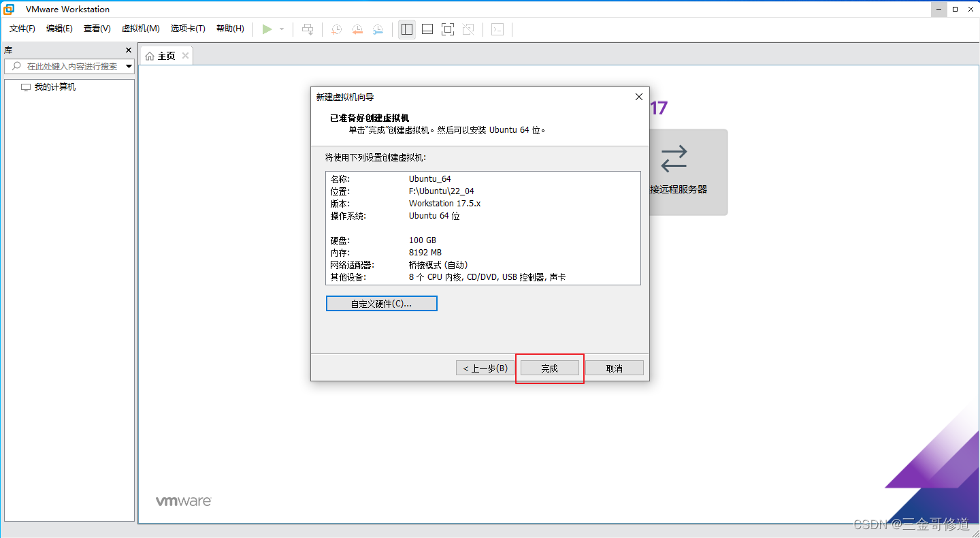980x538 pixels.
Task: Click the 连接远程服务器 tile behind the dialog
Action: tap(688, 172)
